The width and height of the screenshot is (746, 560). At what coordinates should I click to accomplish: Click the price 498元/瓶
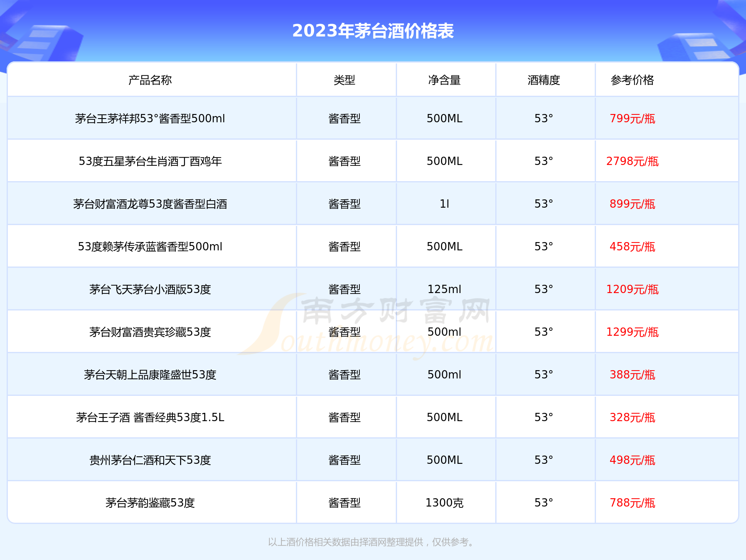coord(632,460)
